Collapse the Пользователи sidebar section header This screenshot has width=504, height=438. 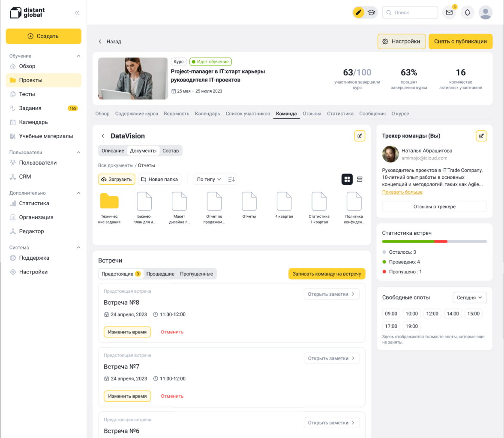[78, 152]
